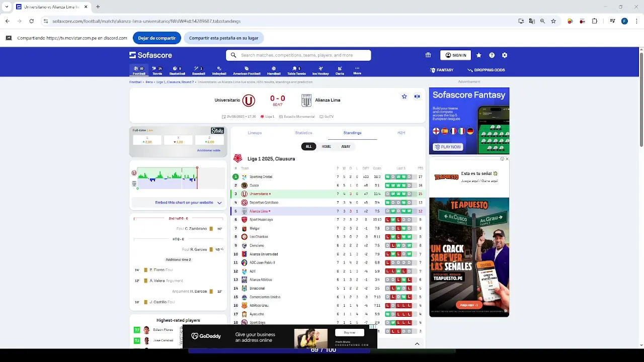
Task: Bookmark this page with the star icon
Action: coord(553,21)
